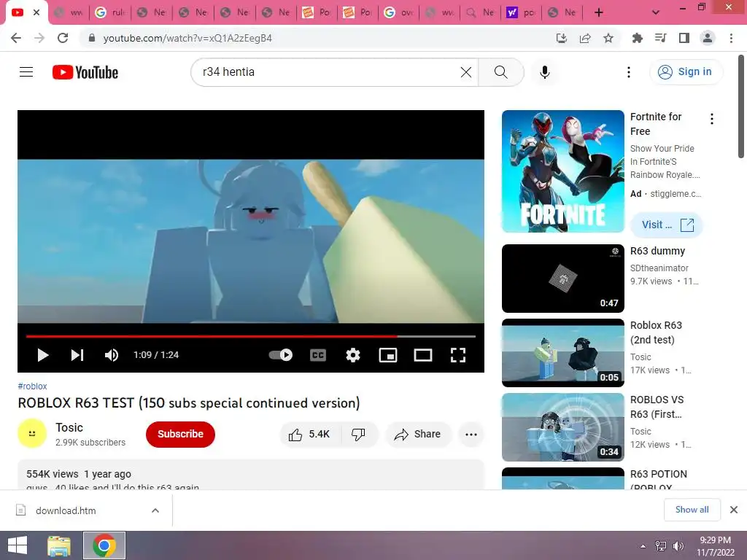Switch to the Yahoo tab

tap(521, 12)
